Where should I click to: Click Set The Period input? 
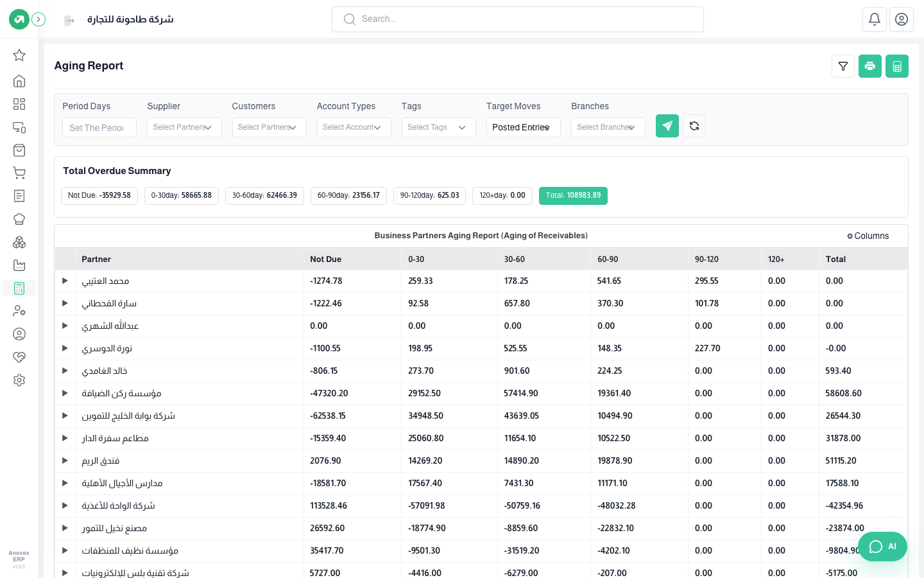coord(99,127)
